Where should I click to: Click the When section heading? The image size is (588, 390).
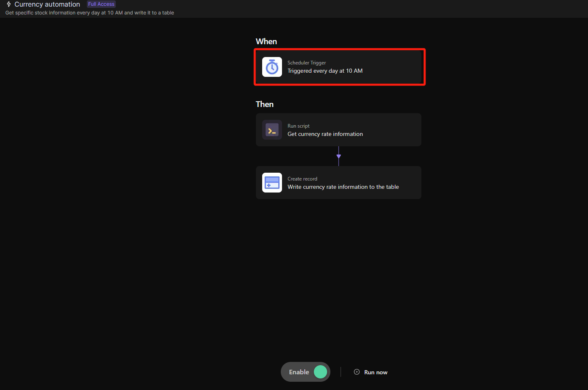point(266,41)
